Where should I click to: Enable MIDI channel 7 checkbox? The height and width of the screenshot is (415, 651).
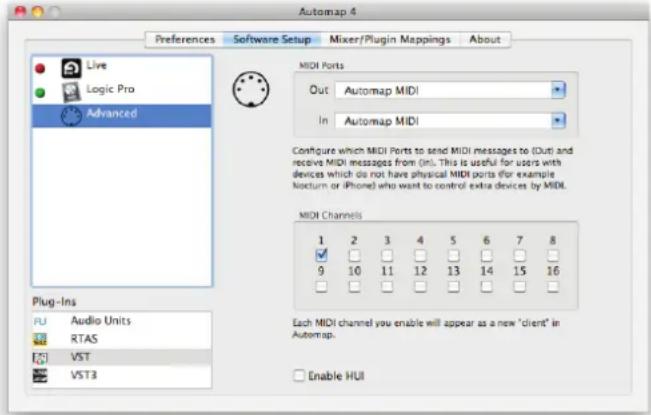[x=519, y=255]
